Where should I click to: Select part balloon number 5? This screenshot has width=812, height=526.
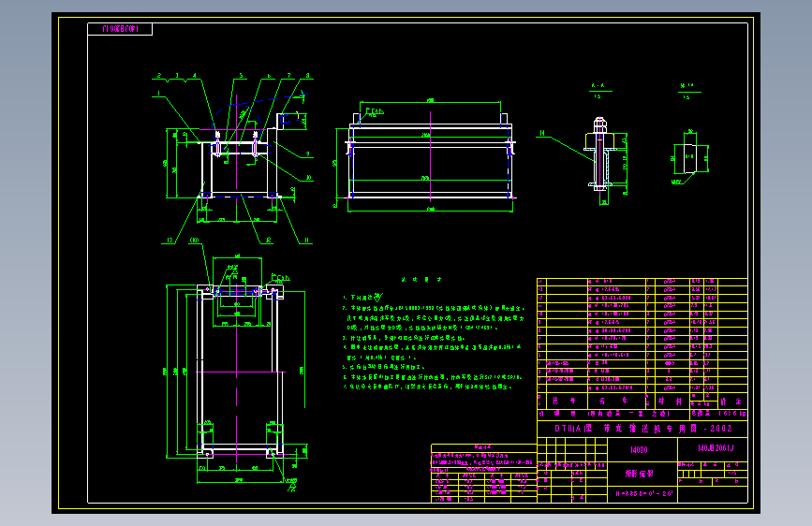pyautogui.click(x=241, y=76)
